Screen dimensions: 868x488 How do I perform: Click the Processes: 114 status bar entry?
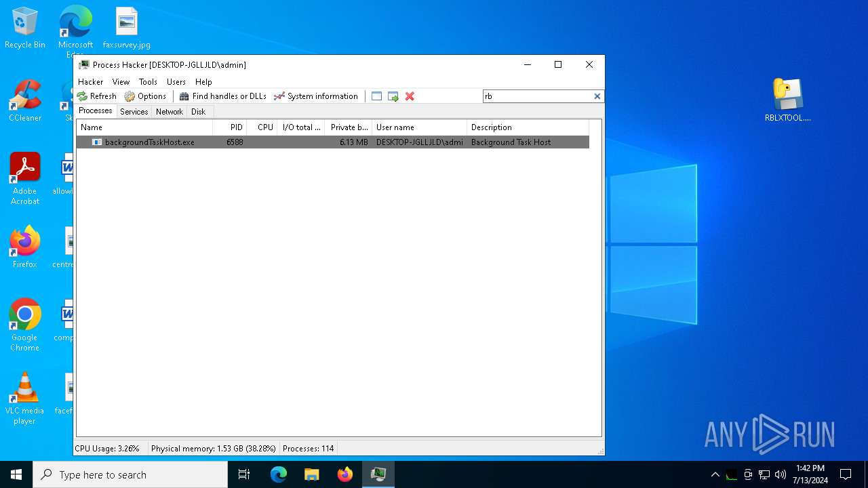pos(309,449)
